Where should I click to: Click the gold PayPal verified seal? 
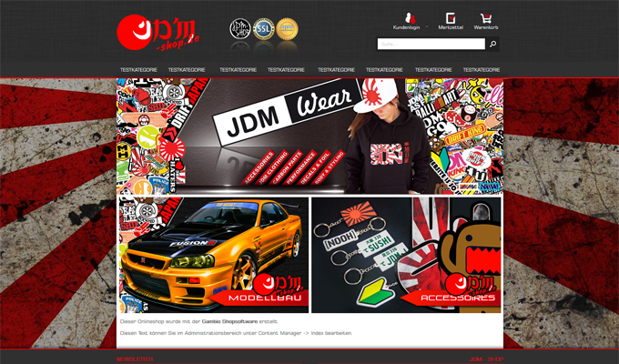(287, 29)
